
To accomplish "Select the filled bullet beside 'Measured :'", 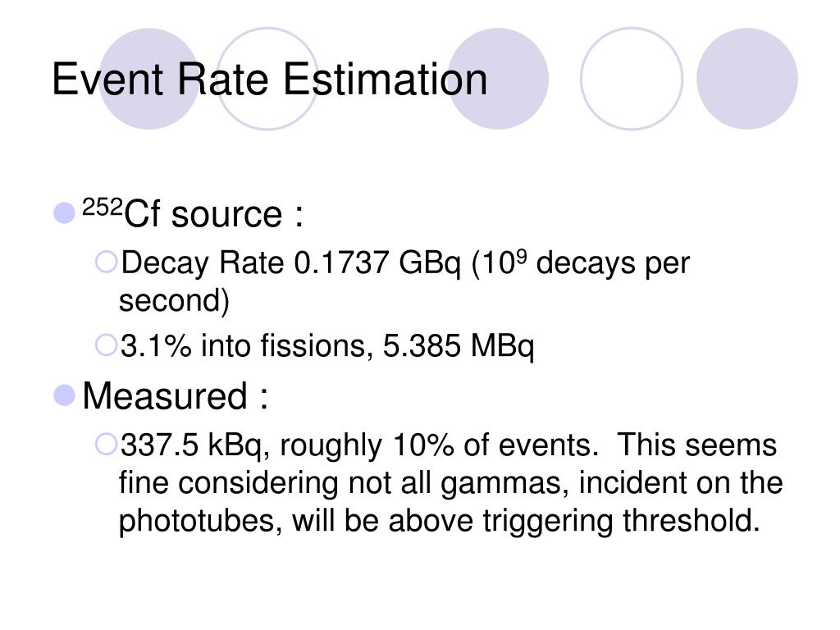I will (x=64, y=396).
